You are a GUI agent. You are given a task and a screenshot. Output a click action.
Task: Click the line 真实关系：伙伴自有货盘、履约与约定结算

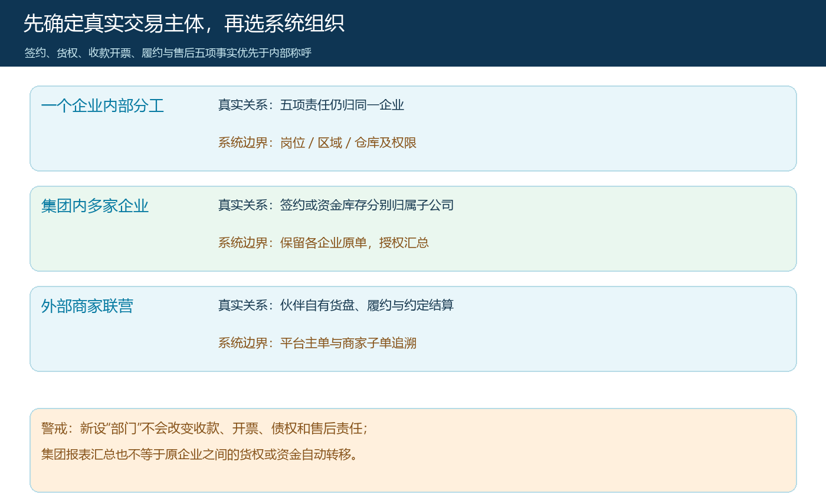click(336, 306)
